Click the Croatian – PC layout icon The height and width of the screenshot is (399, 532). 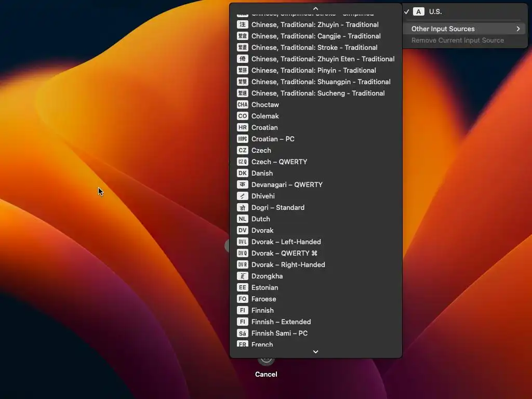tap(242, 139)
